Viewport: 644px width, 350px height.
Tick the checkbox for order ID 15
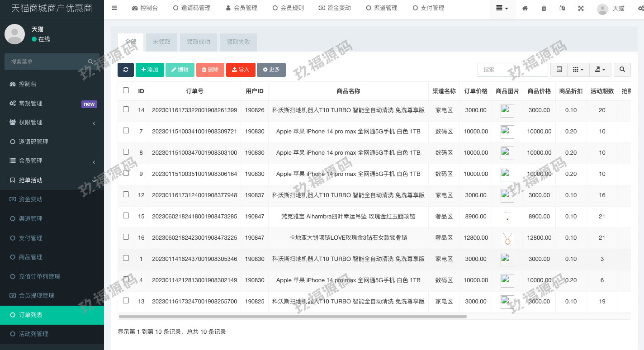(126, 216)
